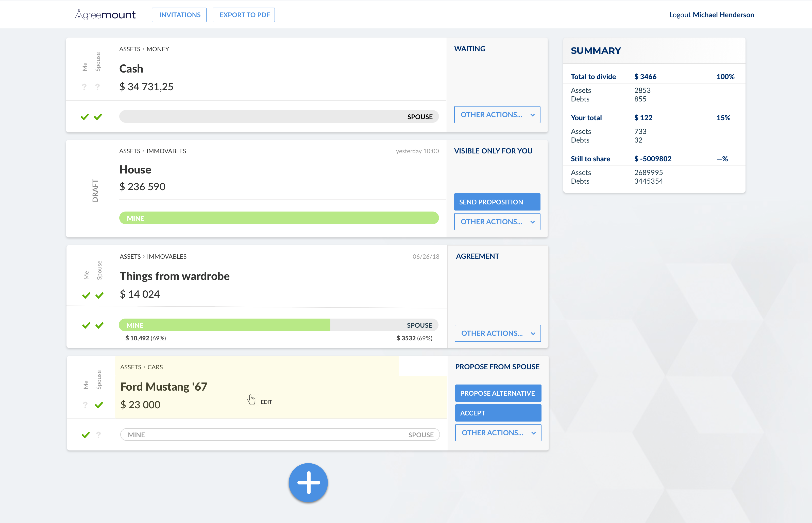Click Spouse question mark on Ford Mustang split bar
The height and width of the screenshot is (523, 812).
[98, 435]
